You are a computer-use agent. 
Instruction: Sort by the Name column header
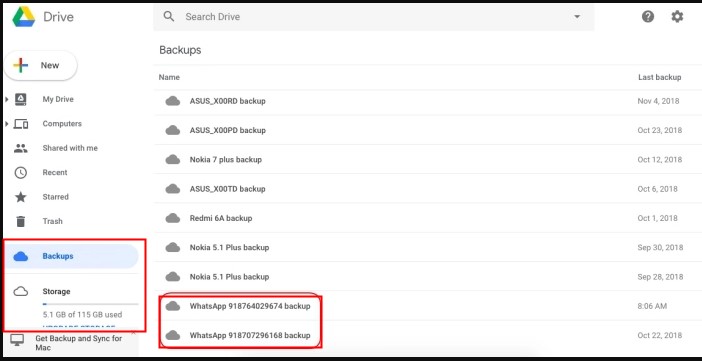pyautogui.click(x=169, y=77)
